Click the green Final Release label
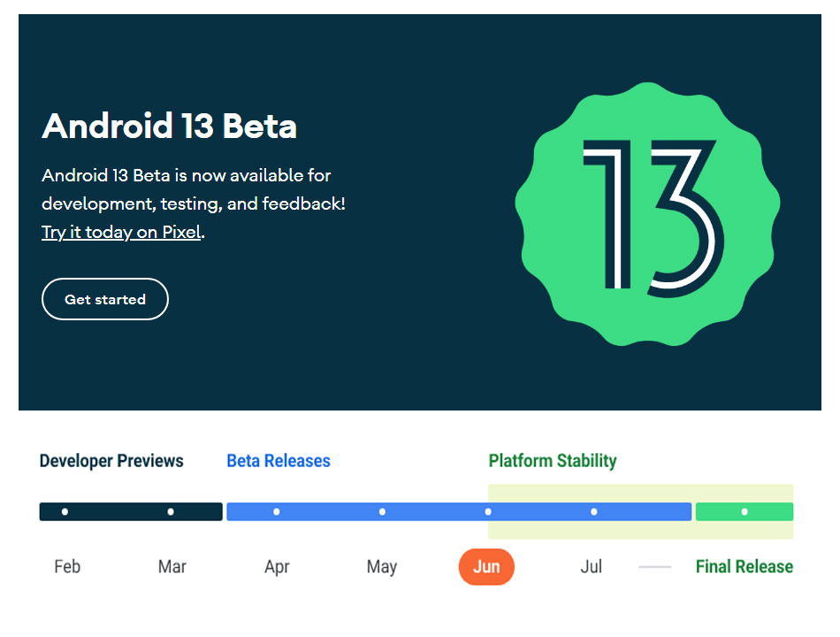 744,567
